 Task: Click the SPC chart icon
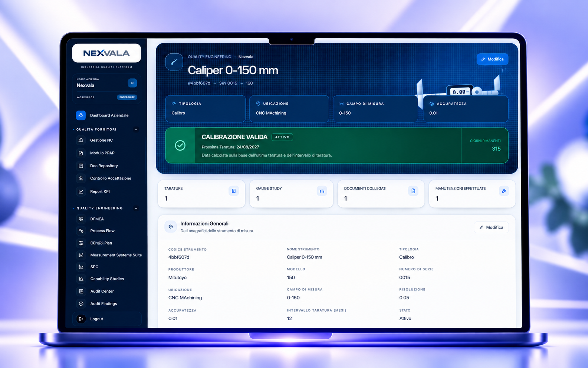(x=81, y=267)
